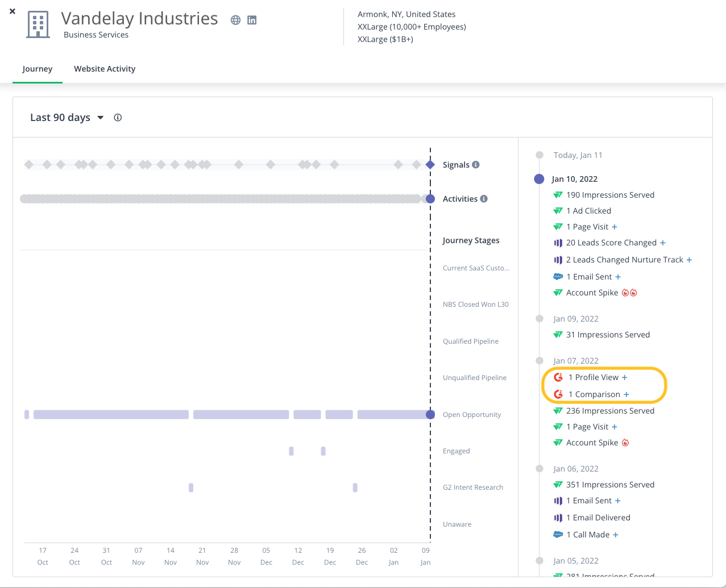Click the G2 icon beside 1 Profile View
Viewport: 726px width, 588px height.
point(558,377)
